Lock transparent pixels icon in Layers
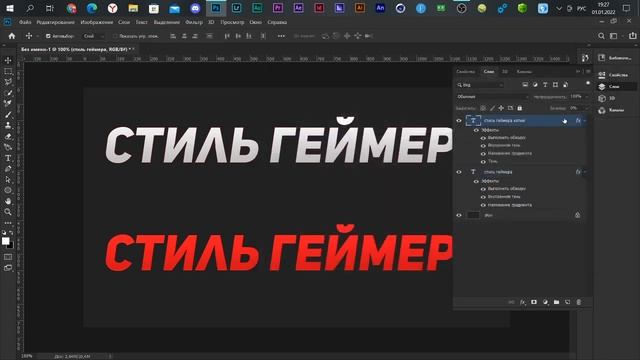The height and width of the screenshot is (360, 640). [483, 108]
